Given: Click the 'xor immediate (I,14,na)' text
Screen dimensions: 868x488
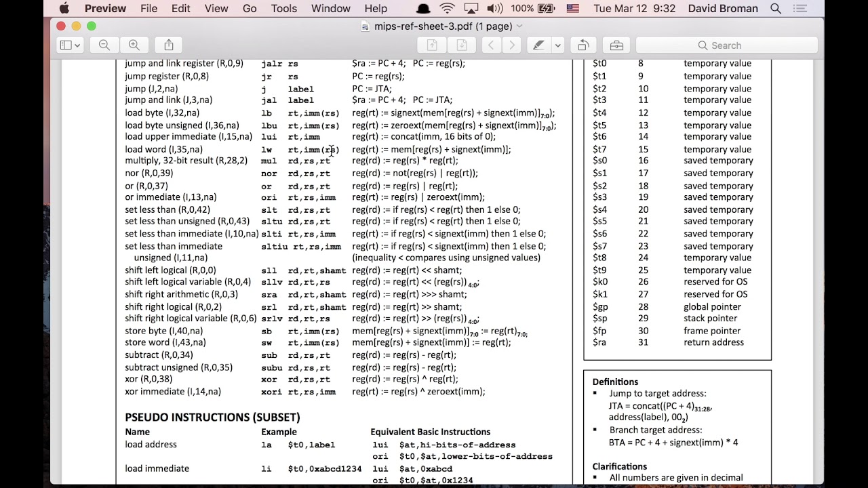Looking at the screenshot, I should [173, 392].
